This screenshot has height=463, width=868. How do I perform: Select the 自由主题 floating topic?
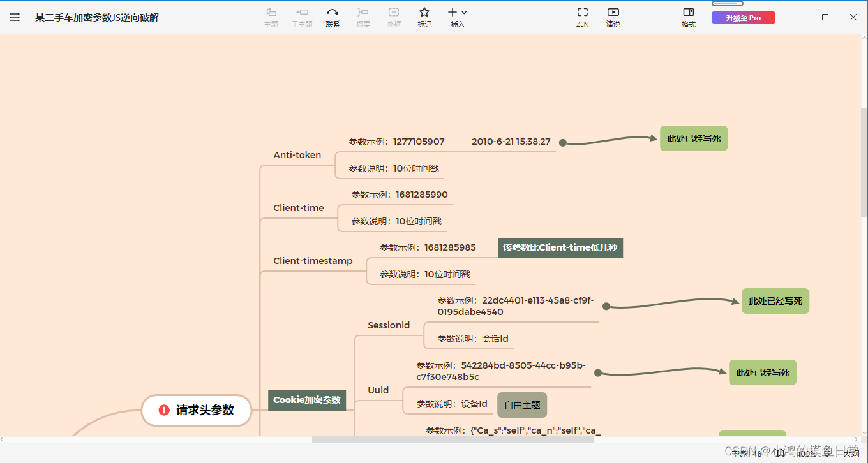pyautogui.click(x=522, y=405)
